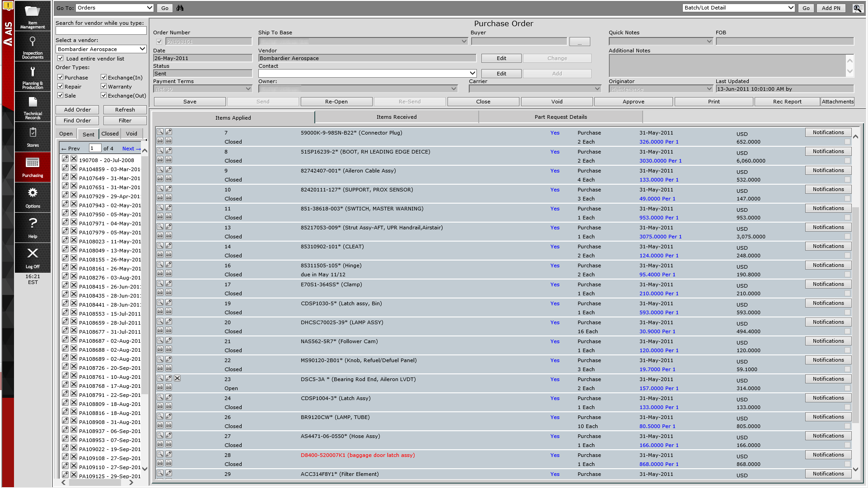Screen dimensions: 868x489
Task: Toggle Load entire vendor list checkbox
Action: [60, 58]
